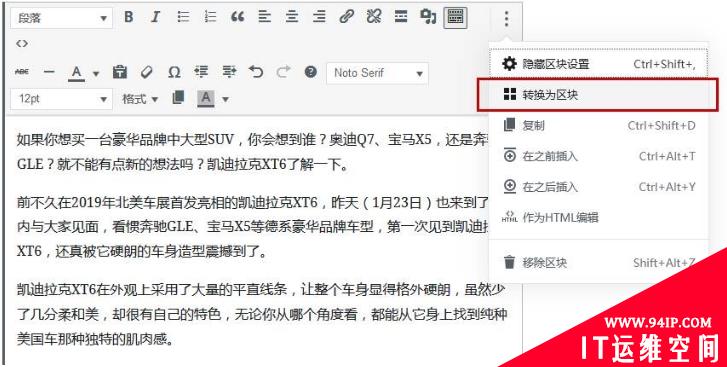Toggle the toolbar kitchen sink button
Screen dimensions: 727x367
pyautogui.click(x=455, y=18)
